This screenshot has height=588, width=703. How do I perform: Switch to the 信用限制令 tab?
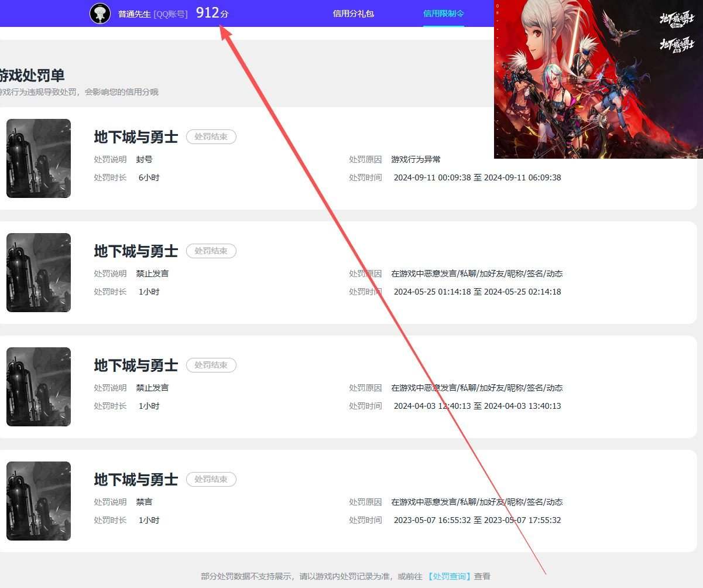point(444,13)
